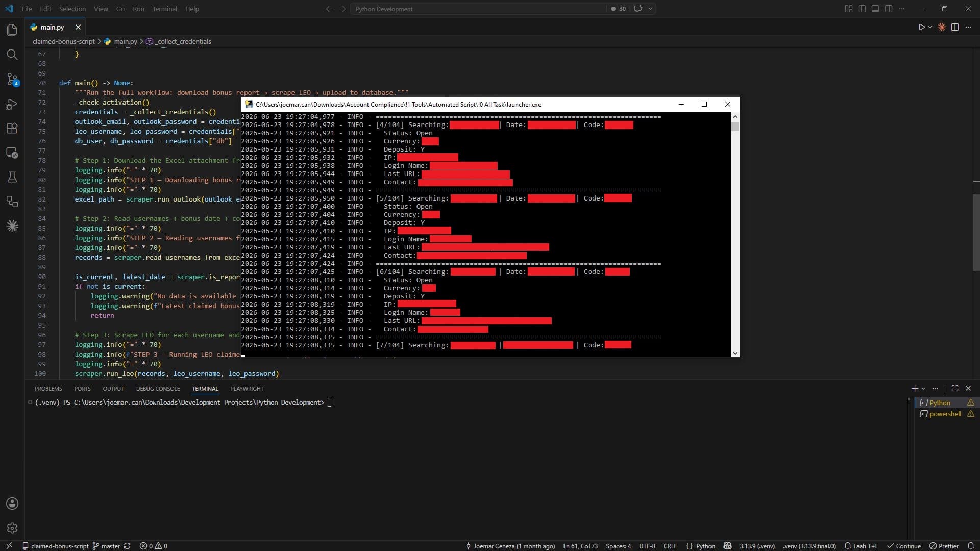Image resolution: width=980 pixels, height=551 pixels.
Task: Switch to the PORTS panel tab
Action: tap(83, 389)
